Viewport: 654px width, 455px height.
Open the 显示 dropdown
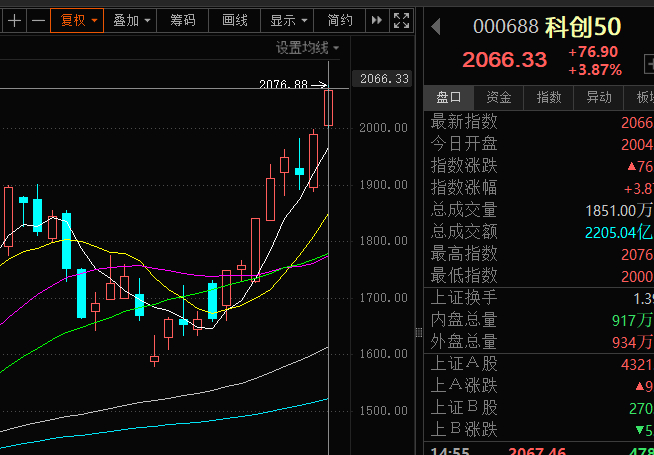pos(287,20)
